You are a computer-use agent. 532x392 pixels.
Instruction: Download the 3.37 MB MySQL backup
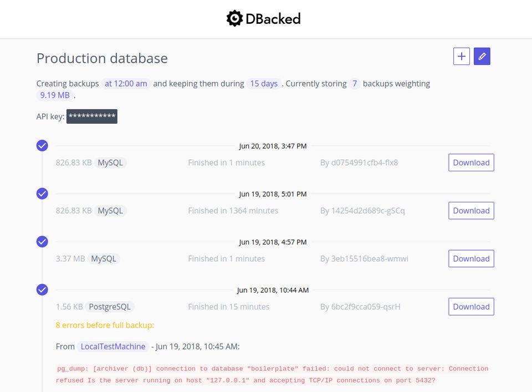tap(471, 258)
